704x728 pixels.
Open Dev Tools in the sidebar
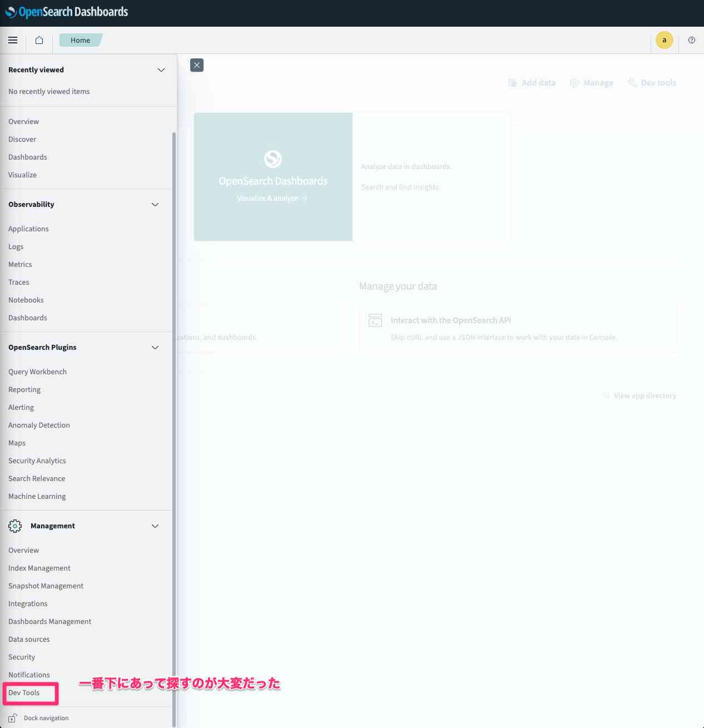click(24, 692)
